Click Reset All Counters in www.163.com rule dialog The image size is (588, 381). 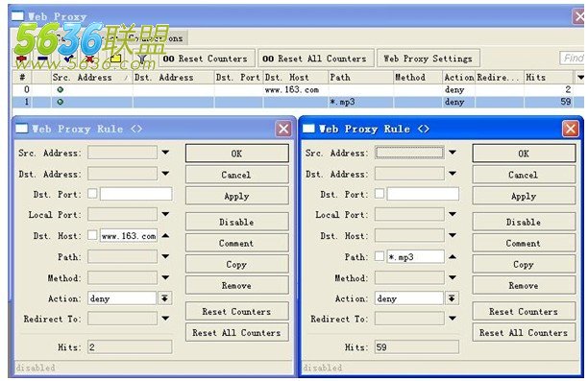(237, 332)
